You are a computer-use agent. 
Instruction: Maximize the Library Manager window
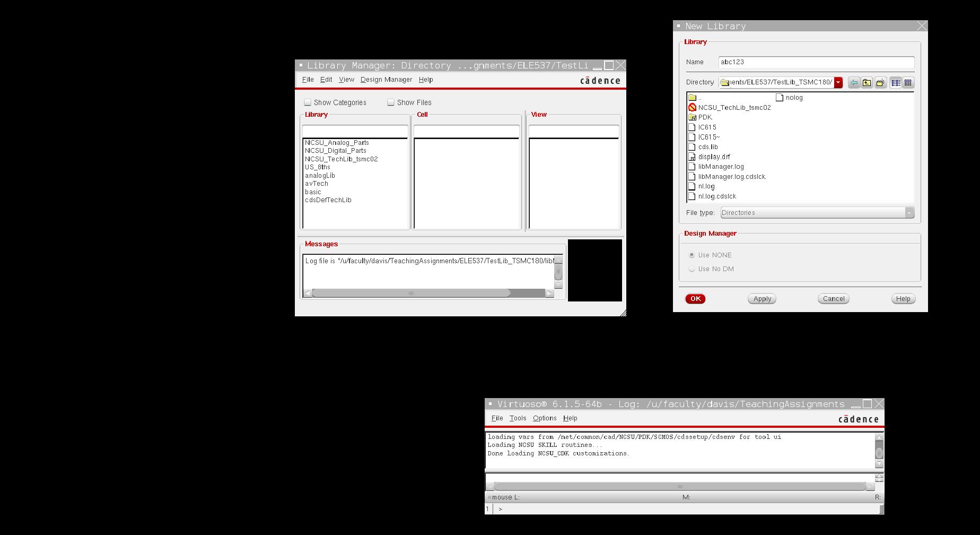tap(609, 65)
